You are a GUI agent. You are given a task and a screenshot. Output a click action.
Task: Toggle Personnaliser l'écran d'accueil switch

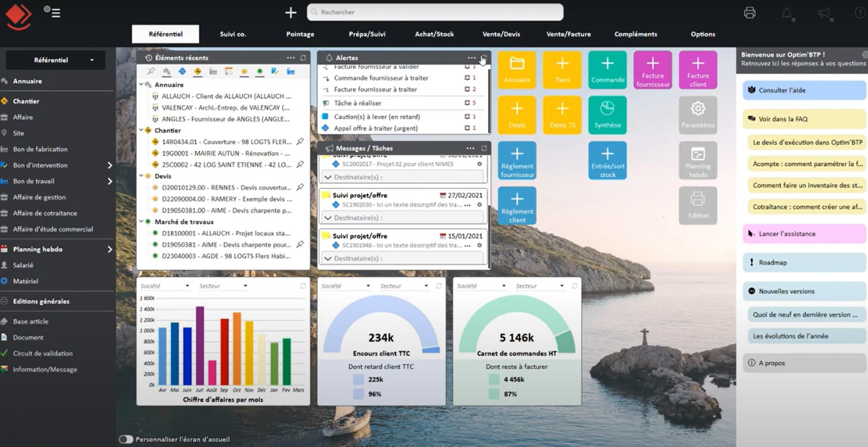tap(126, 439)
